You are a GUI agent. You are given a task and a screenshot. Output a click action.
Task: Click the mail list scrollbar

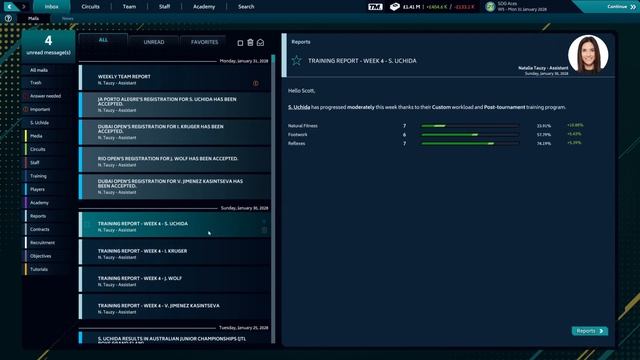pyautogui.click(x=273, y=199)
